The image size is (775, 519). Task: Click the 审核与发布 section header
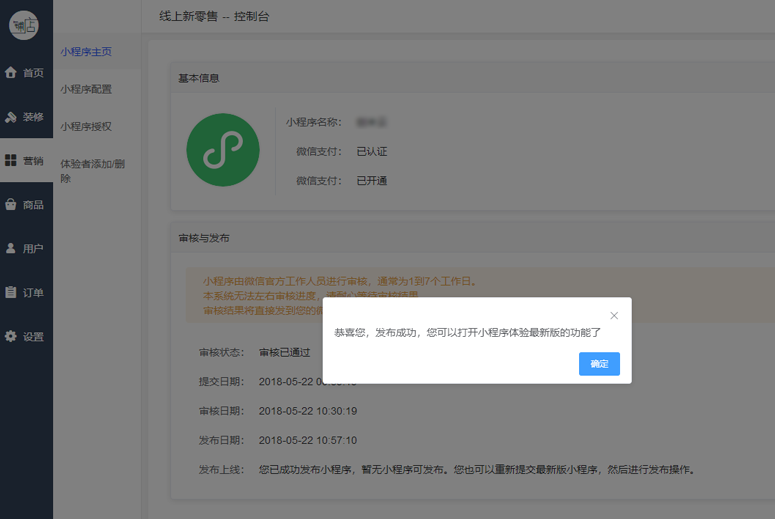pyautogui.click(x=204, y=239)
